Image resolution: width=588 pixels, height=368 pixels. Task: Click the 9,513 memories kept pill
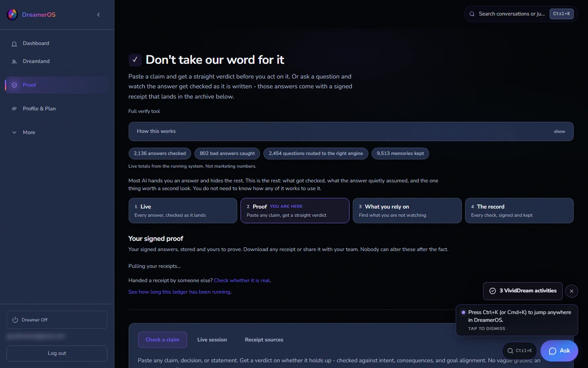pyautogui.click(x=400, y=153)
